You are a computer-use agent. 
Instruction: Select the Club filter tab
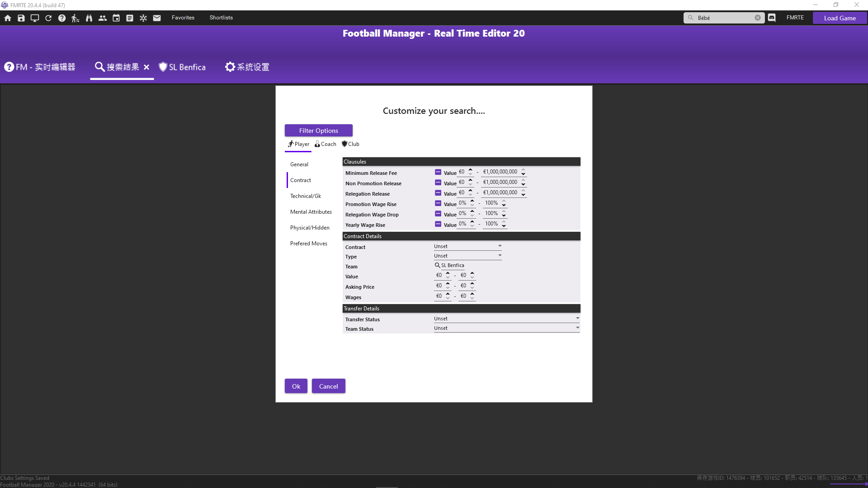pyautogui.click(x=350, y=144)
